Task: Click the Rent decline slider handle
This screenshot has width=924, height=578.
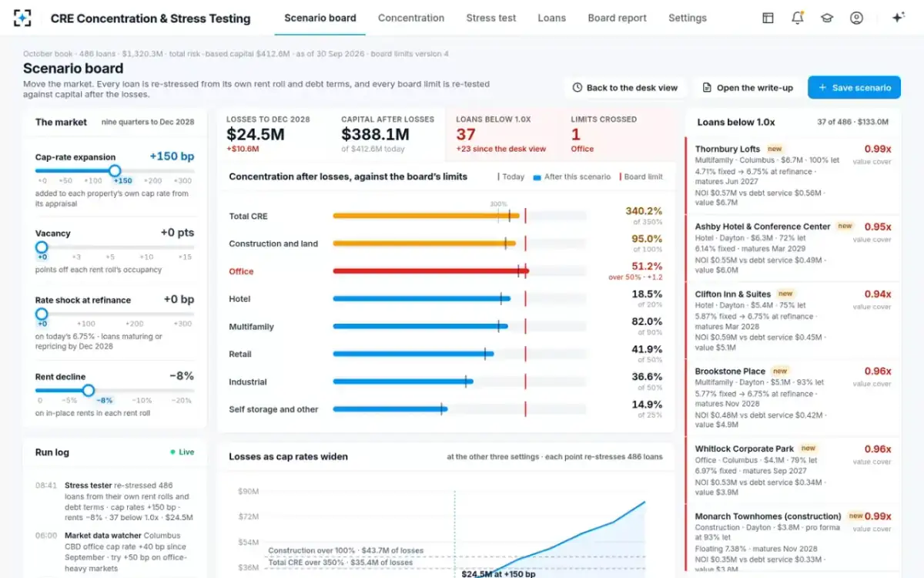Action: point(89,391)
